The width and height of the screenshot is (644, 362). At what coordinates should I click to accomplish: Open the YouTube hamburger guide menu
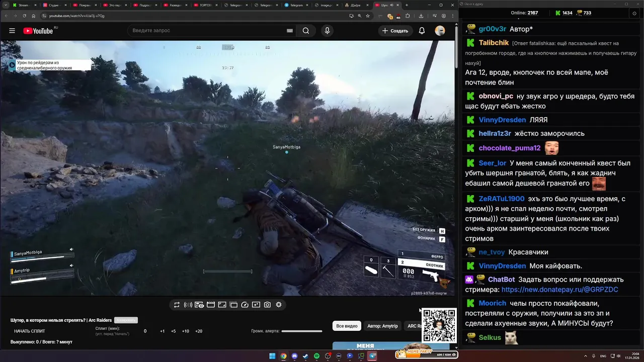click(x=12, y=31)
